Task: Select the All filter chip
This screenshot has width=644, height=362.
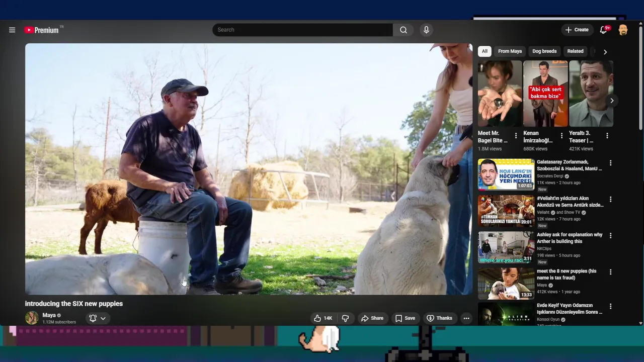Action: pyautogui.click(x=485, y=51)
